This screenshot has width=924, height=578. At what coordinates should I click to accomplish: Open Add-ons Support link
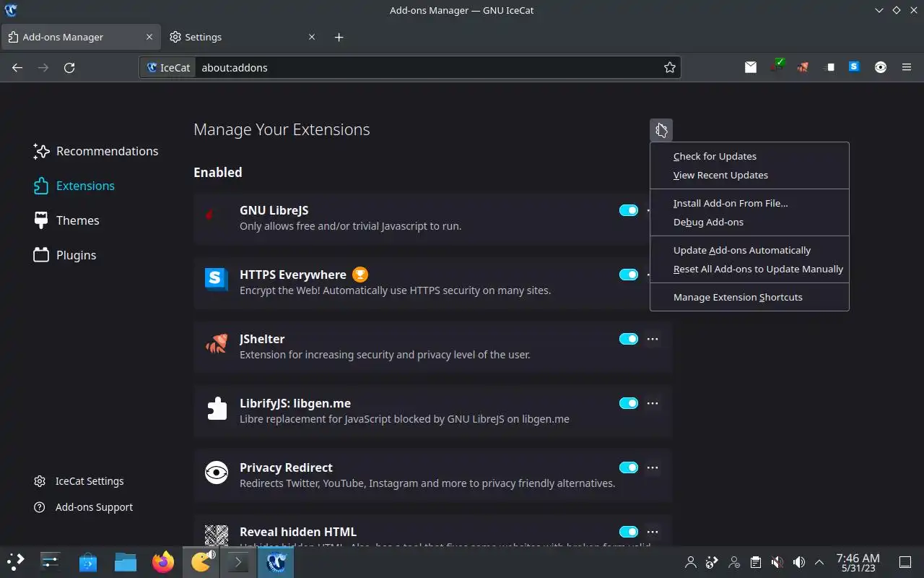(83, 507)
